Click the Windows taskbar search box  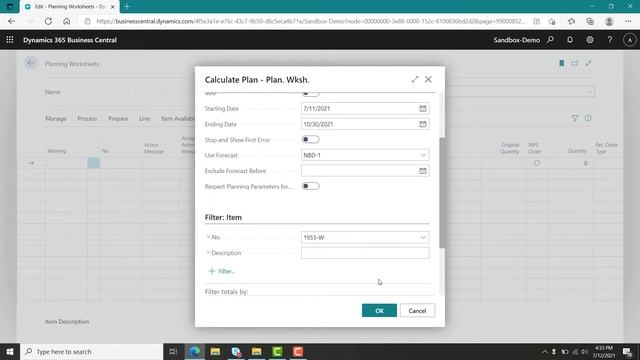[x=91, y=351]
